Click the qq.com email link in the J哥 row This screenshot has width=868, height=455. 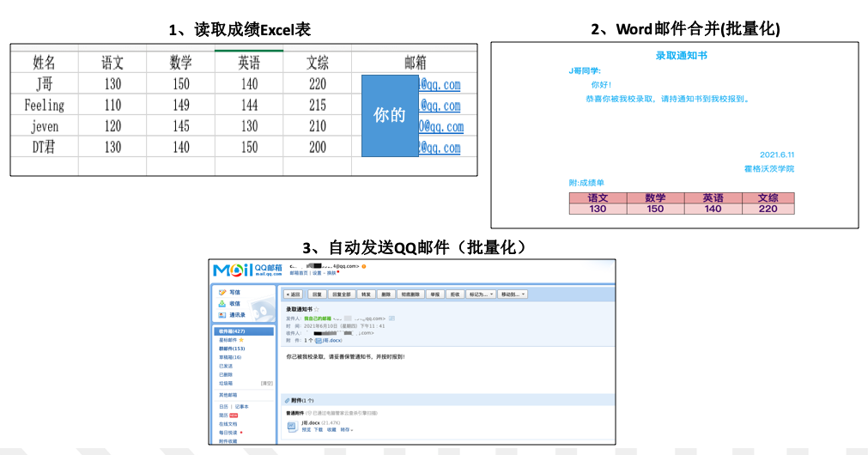tap(440, 85)
